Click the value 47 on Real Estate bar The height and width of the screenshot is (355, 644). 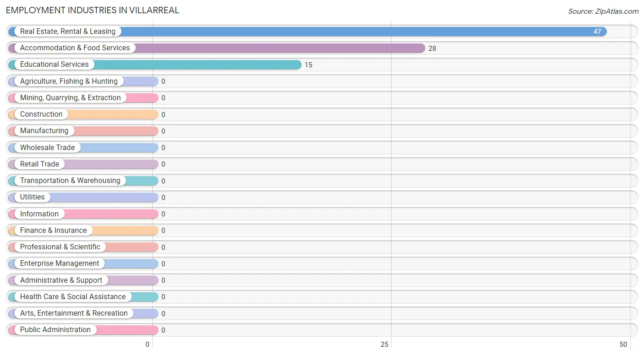coord(597,32)
